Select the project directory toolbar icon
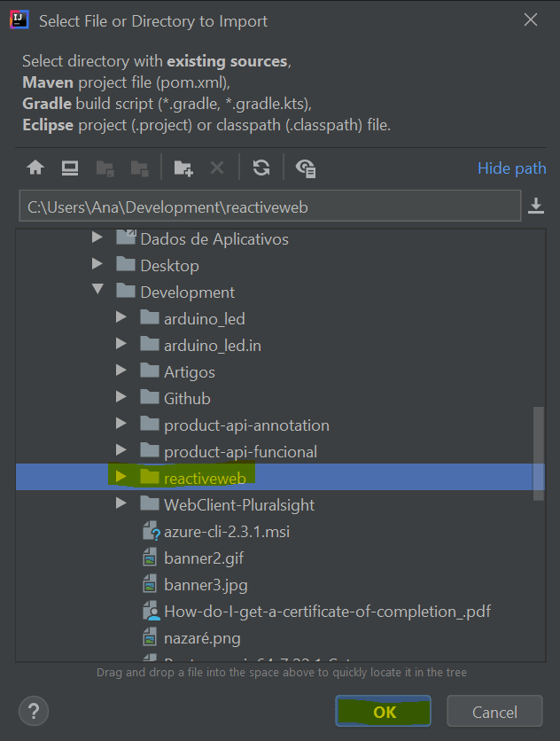The width and height of the screenshot is (560, 741). pyautogui.click(x=105, y=168)
